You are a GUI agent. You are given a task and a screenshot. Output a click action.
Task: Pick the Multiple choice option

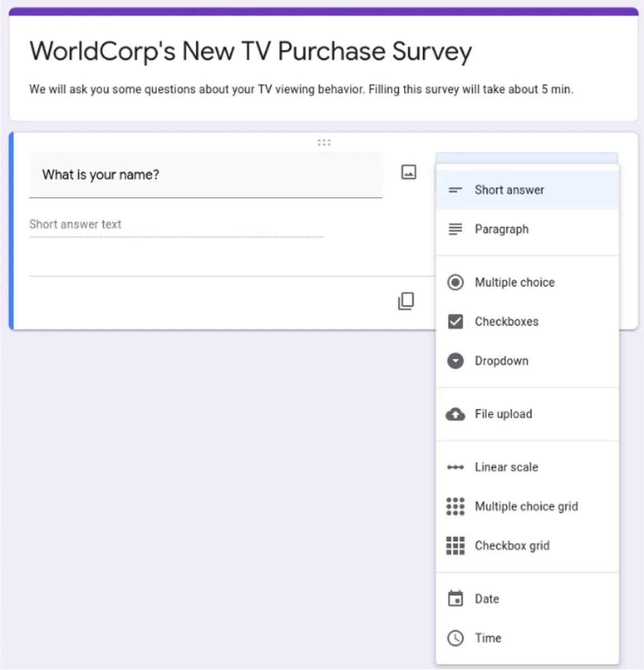coord(514,282)
